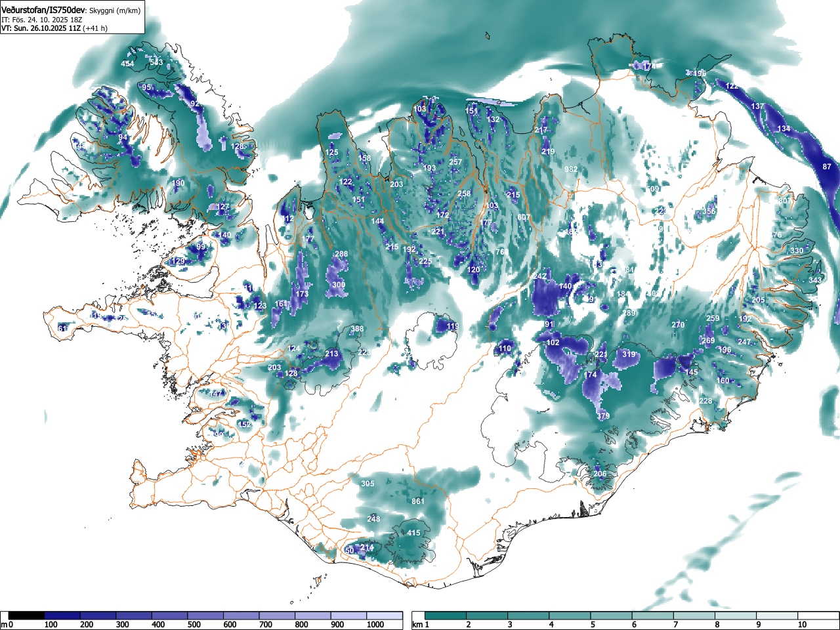Image resolution: width=840 pixels, height=630 pixels.
Task: Click the 415 value near the south glacier
Action: click(x=413, y=533)
